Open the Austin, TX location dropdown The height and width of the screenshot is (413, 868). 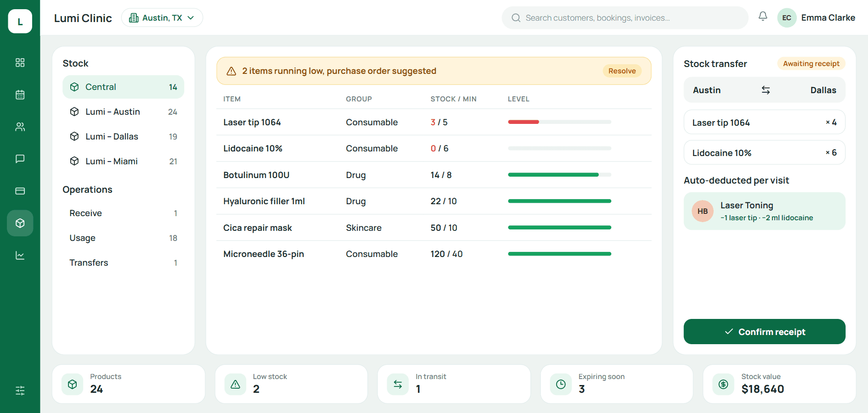(162, 17)
